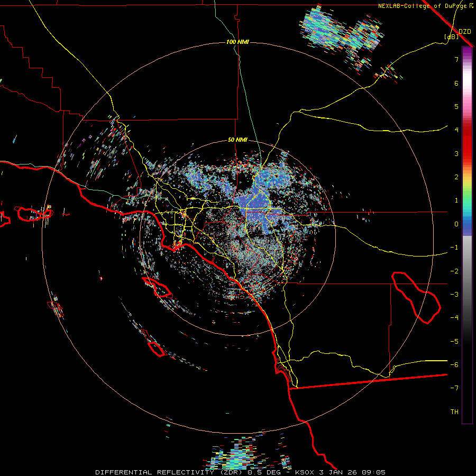476x476 pixels.
Task: Click the "6" value on color scale
Action: pyautogui.click(x=456, y=83)
